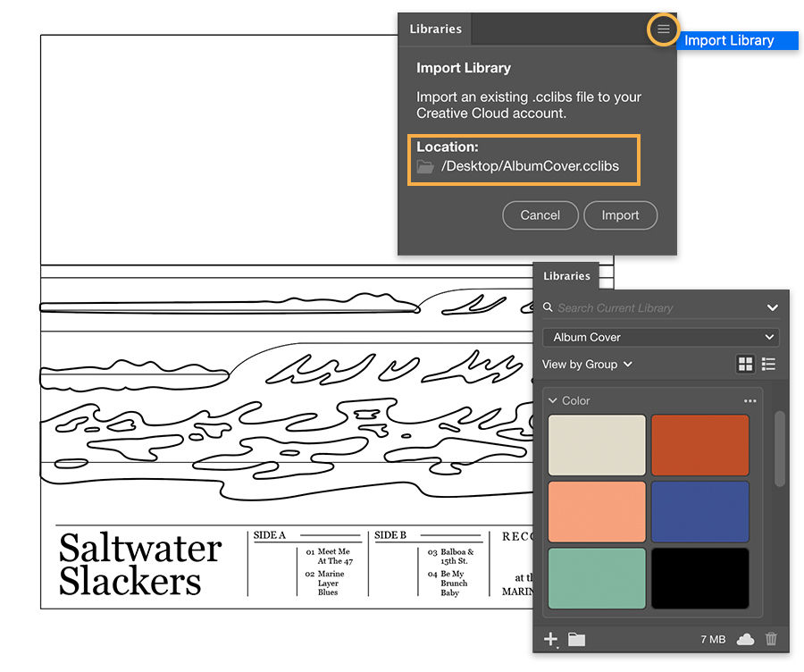The height and width of the screenshot is (672, 804).
Task: Cancel the library import
Action: coord(540,215)
